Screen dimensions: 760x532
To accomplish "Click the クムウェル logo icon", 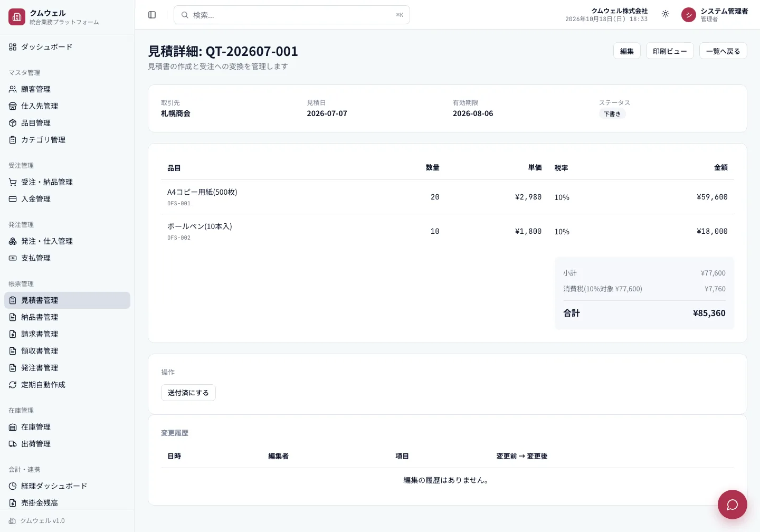I will click(17, 17).
